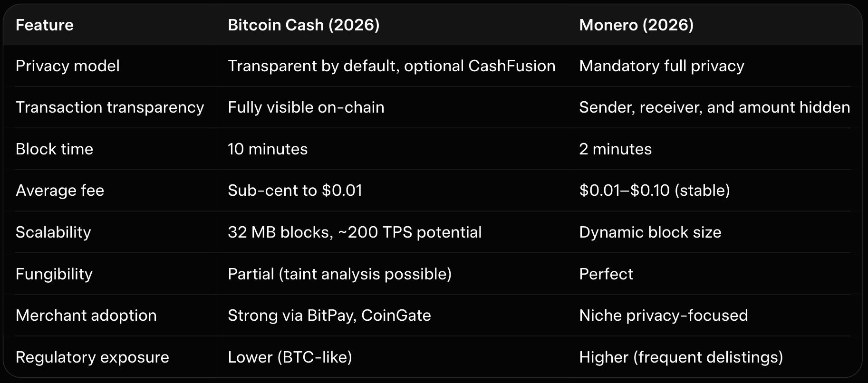Select the Privacy model row label
Viewport: 868px width, 383px height.
[68, 66]
